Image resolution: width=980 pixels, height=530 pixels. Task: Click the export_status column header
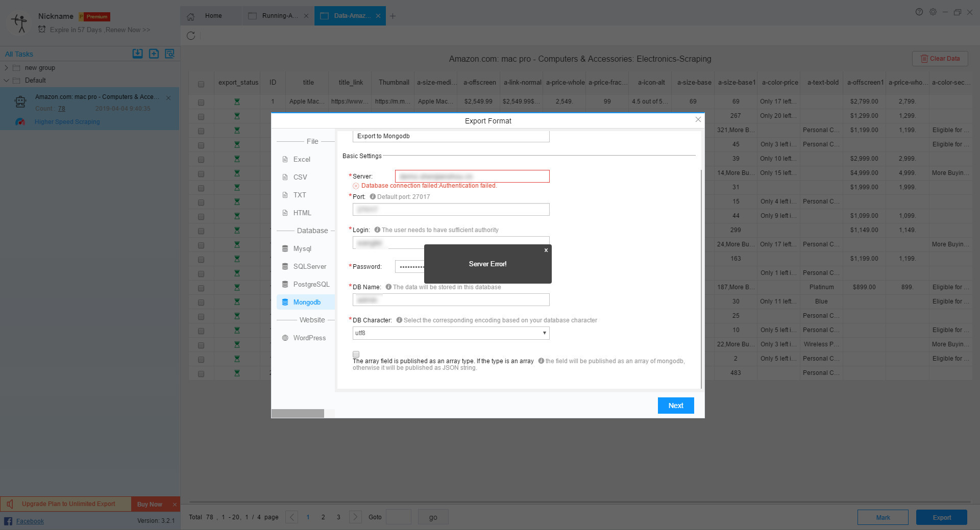pos(238,82)
